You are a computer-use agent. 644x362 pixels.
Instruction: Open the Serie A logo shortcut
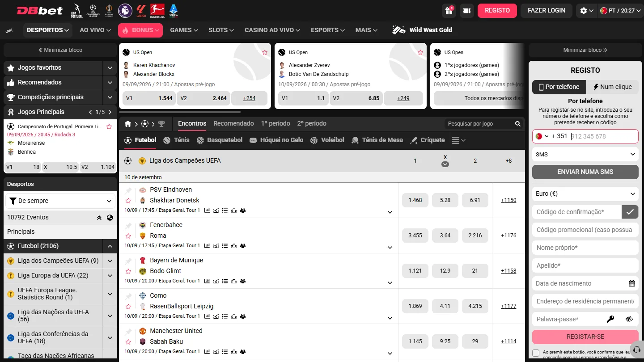(x=174, y=10)
